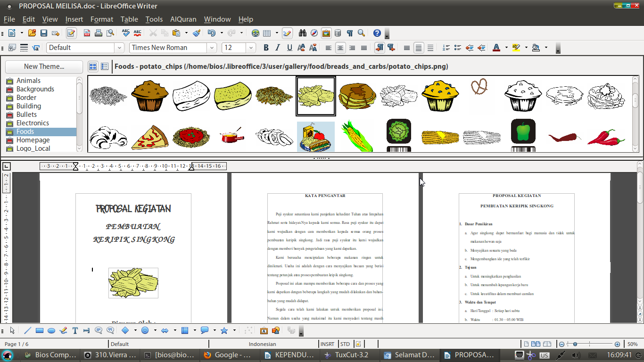The width and height of the screenshot is (644, 362).
Task: Apply Underline formatting
Action: pos(289,48)
